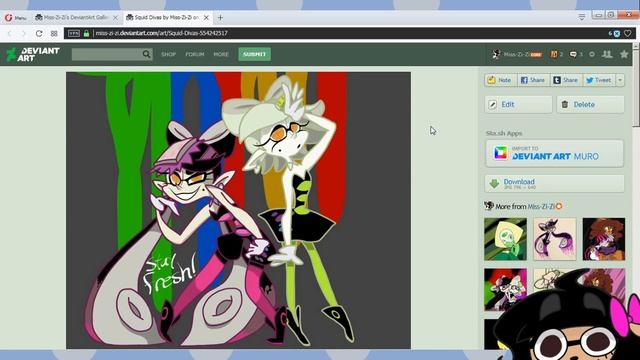Download the image

tap(554, 184)
